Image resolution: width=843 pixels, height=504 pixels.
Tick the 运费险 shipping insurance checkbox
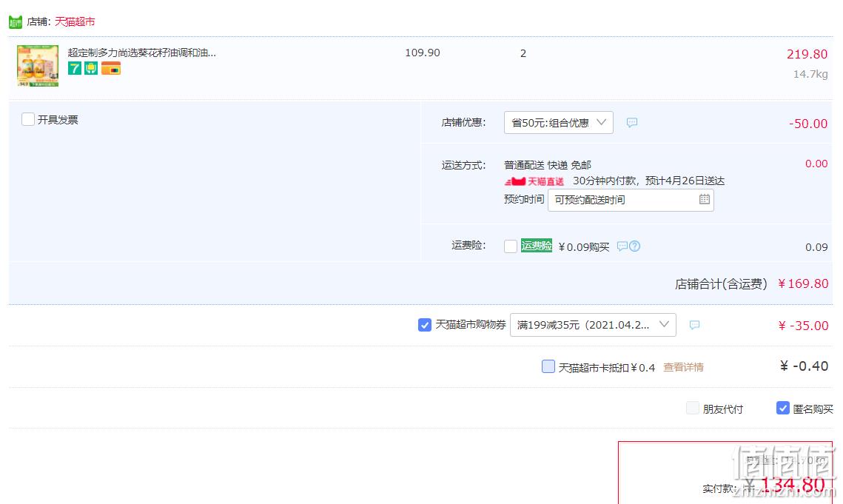511,246
